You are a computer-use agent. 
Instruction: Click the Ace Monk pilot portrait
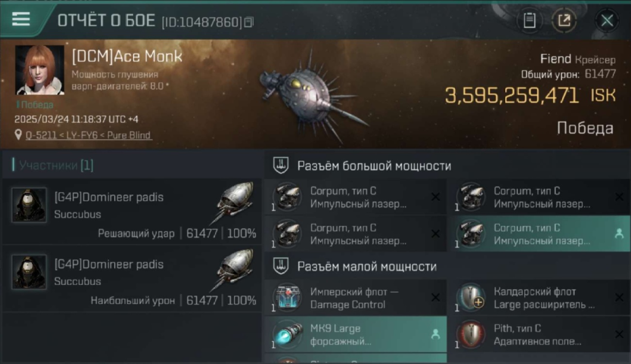click(40, 70)
